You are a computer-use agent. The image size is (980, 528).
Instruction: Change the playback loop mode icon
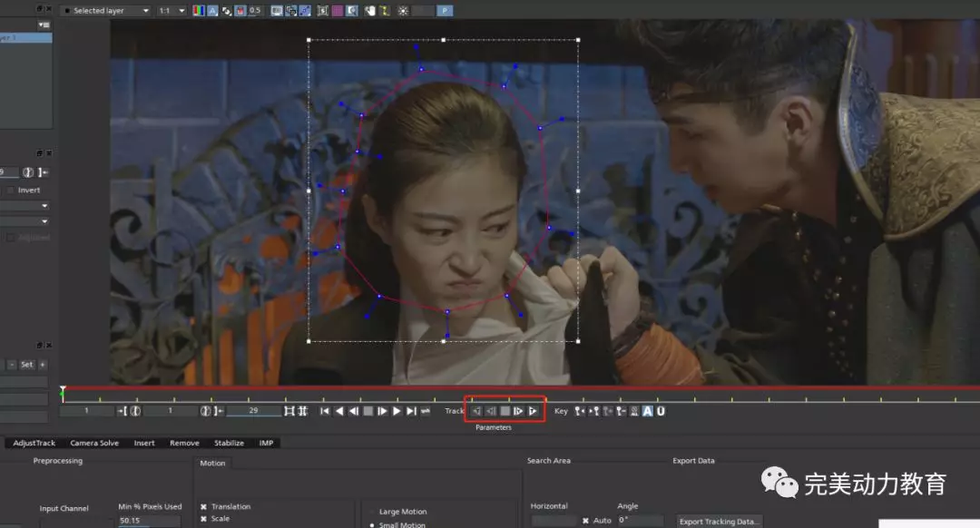coord(425,411)
